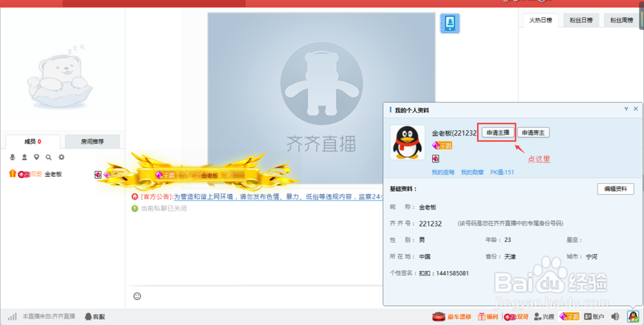Image resolution: width=644 pixels, height=325 pixels.
Task: Click the person icon in the member toolbar
Action: point(24,157)
